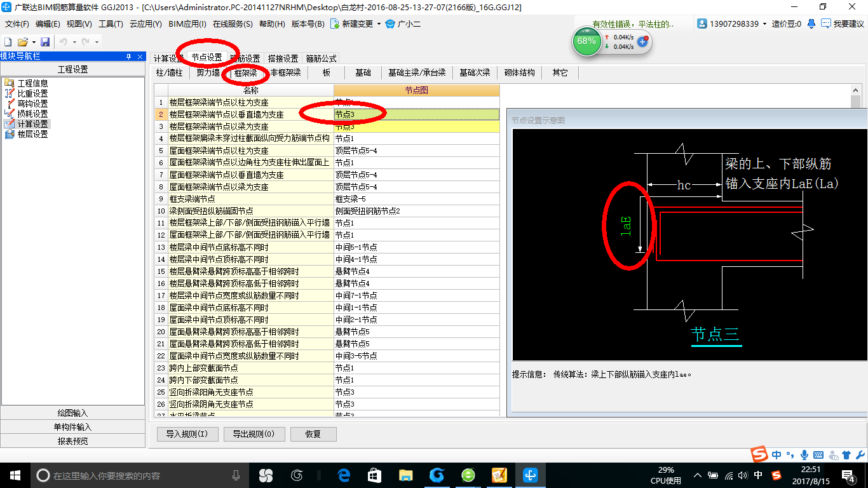
Task: Select 比重设置 in navigation tree
Action: tap(32, 93)
